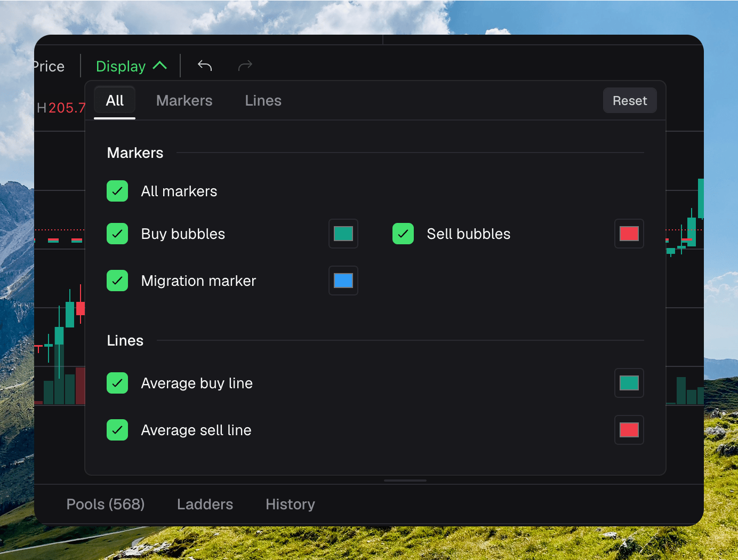738x560 pixels.
Task: Disable the Buy bubbles checkbox
Action: [117, 234]
